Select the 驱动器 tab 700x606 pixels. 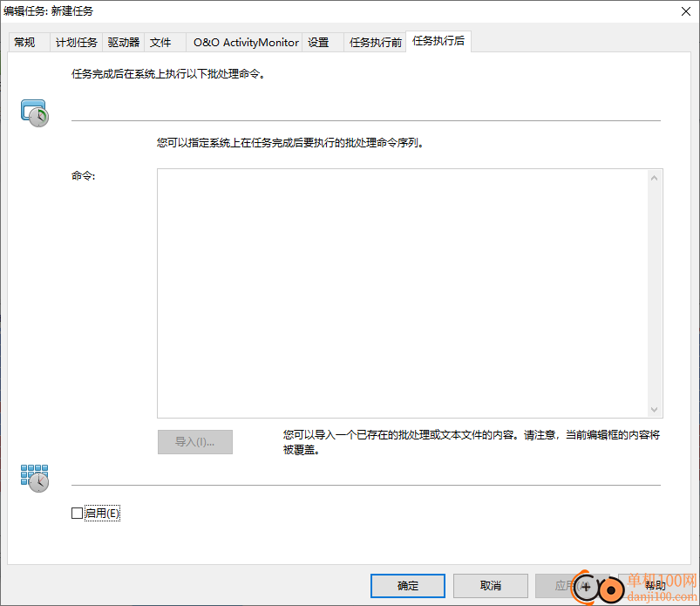pos(123,43)
